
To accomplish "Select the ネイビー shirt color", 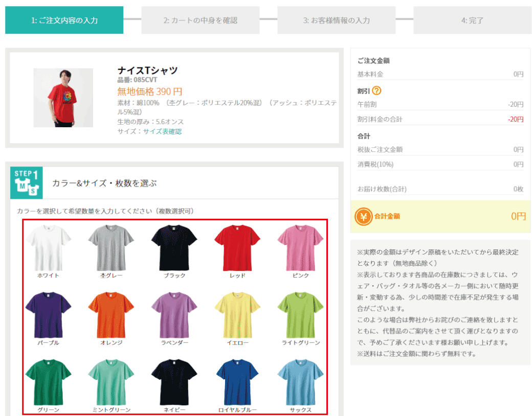I will 174,381.
